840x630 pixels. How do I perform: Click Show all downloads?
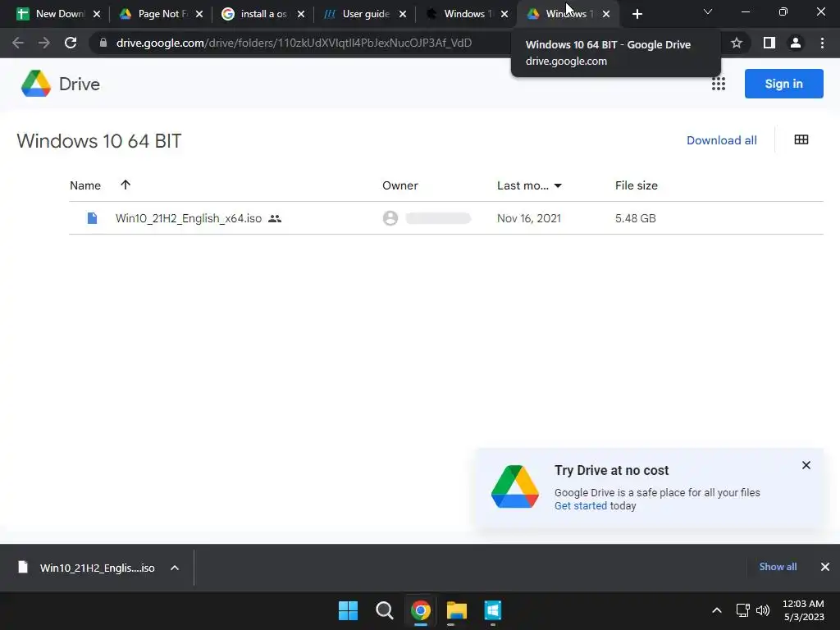pos(778,567)
